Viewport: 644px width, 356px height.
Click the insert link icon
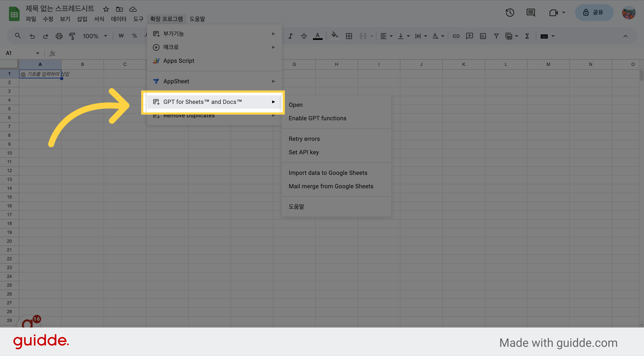pos(456,36)
